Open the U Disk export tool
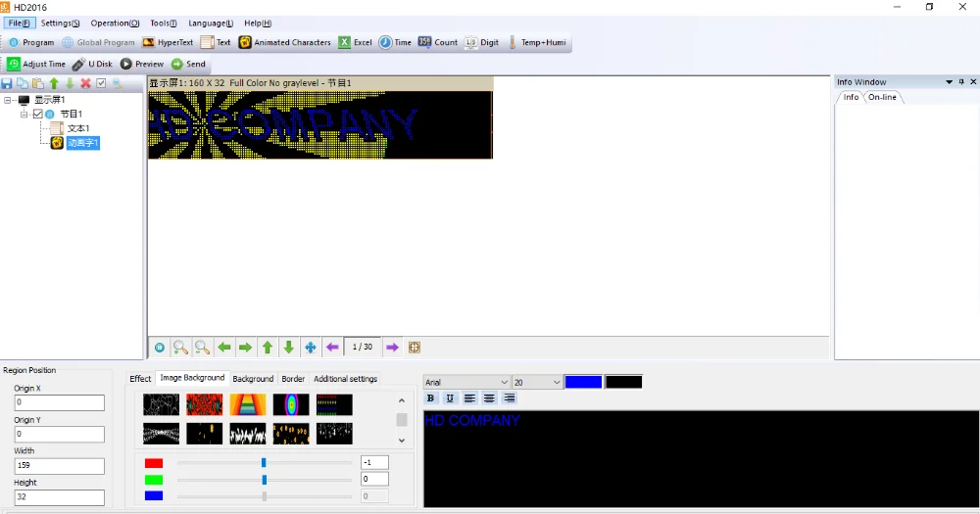The image size is (980, 514). pos(92,64)
